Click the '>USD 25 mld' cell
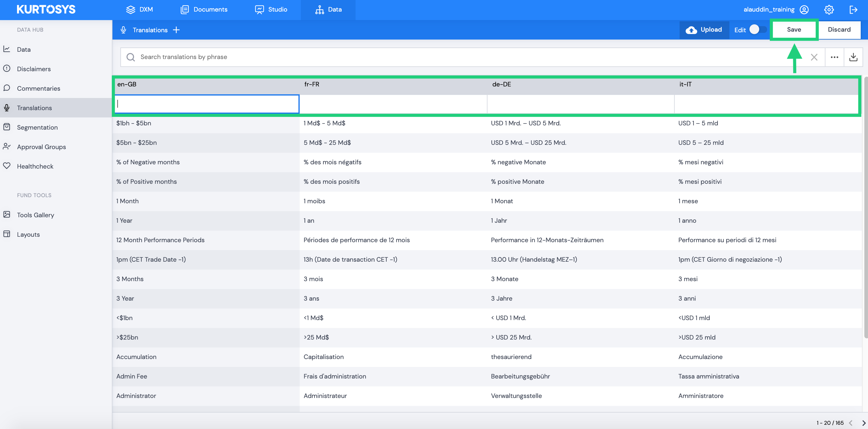The height and width of the screenshot is (429, 868). click(x=768, y=338)
